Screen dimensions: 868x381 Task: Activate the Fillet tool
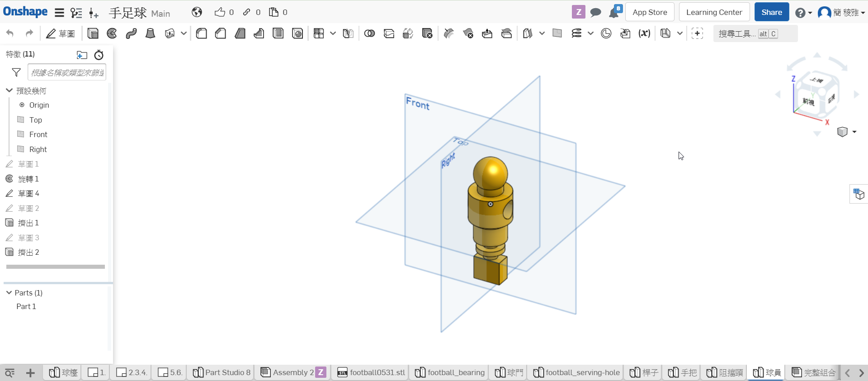coord(202,33)
